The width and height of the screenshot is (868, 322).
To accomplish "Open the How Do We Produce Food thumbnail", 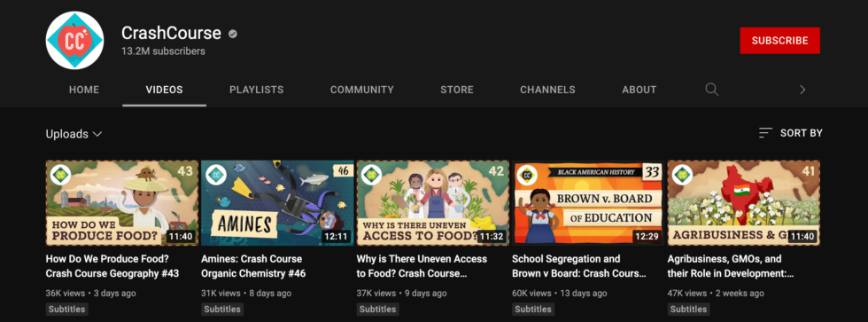I will [x=122, y=203].
